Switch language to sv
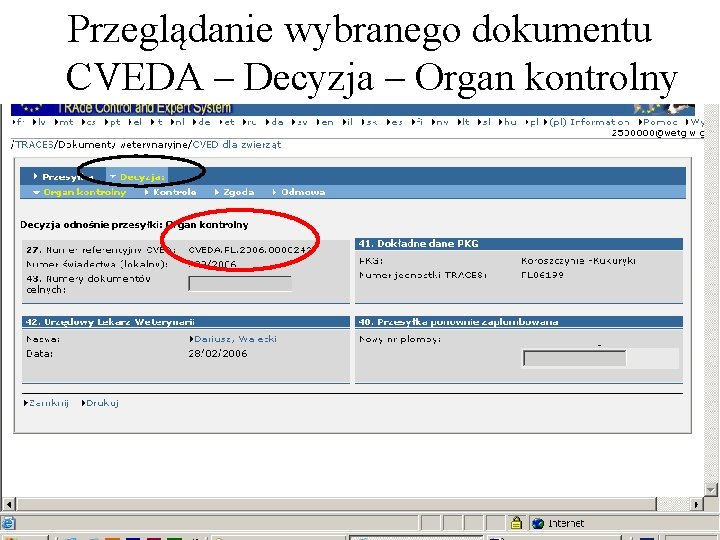This screenshot has height=540, width=720. [x=299, y=122]
